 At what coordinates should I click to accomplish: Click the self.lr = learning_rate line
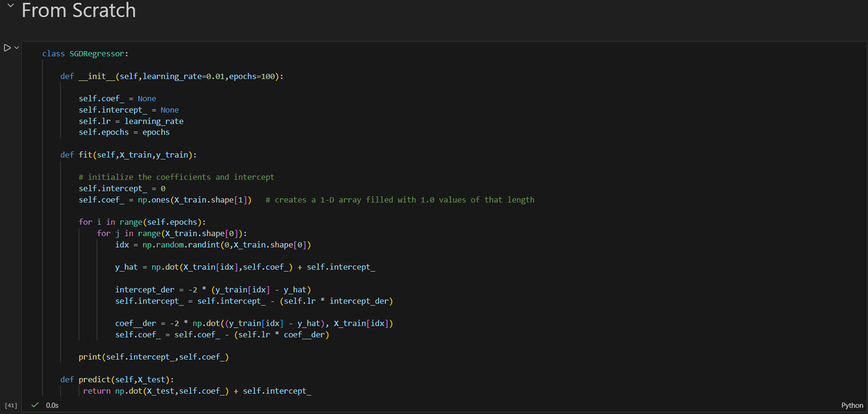pos(131,121)
